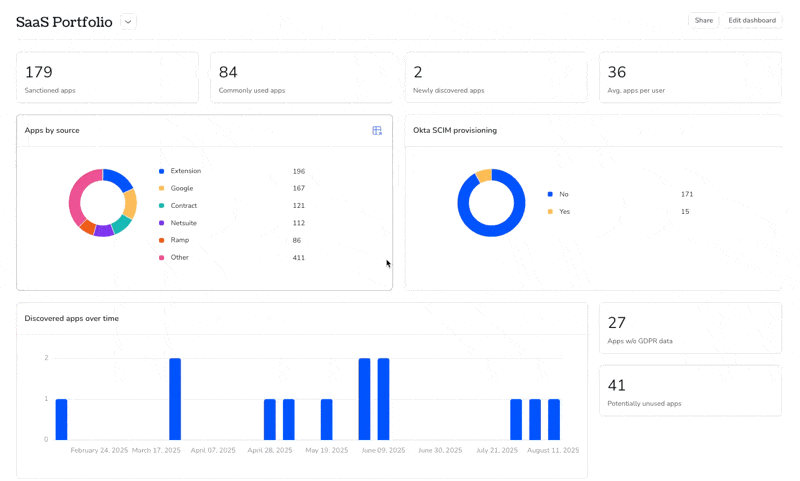
Task: Open the 36 Avg. apps per user card
Action: (x=690, y=78)
